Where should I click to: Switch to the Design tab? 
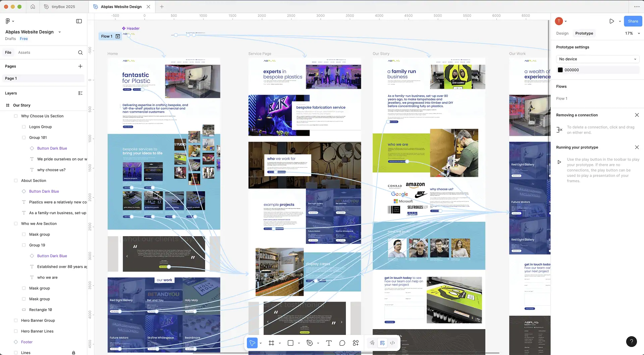tap(562, 33)
